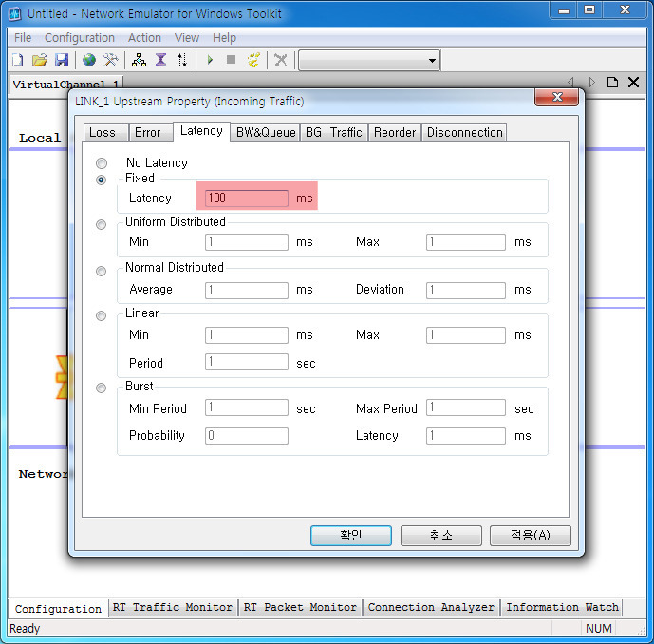Switch to the BW&Queue tab
This screenshot has width=654, height=644.
pyautogui.click(x=266, y=132)
